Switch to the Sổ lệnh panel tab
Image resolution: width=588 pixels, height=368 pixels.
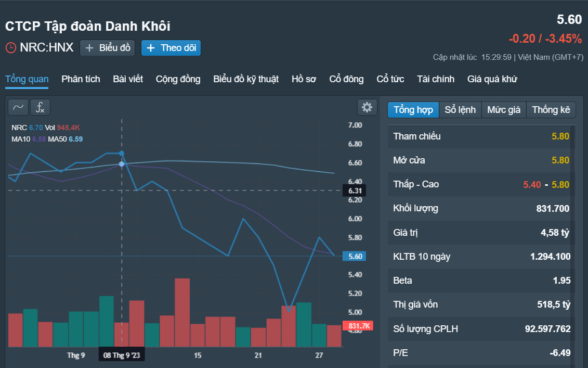click(460, 110)
